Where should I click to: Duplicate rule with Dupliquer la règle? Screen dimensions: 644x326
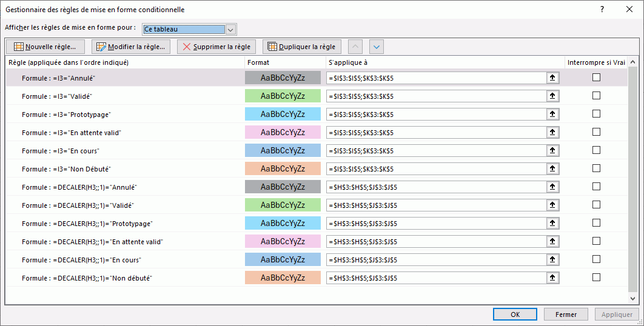[302, 47]
